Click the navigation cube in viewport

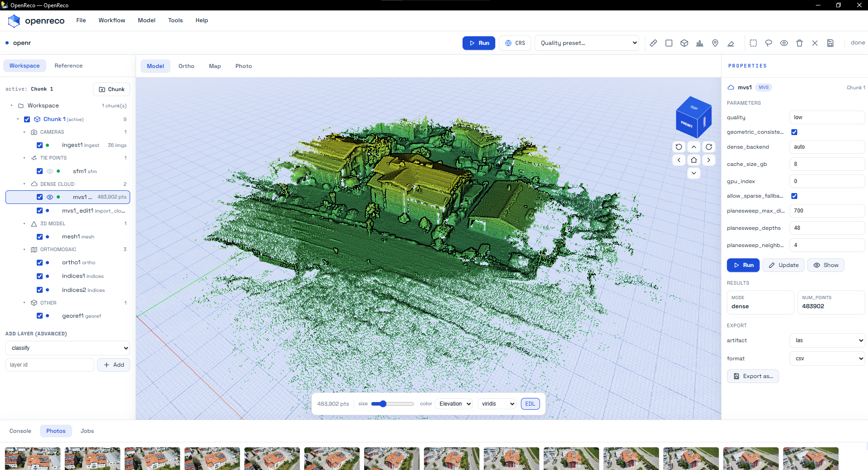click(x=693, y=117)
